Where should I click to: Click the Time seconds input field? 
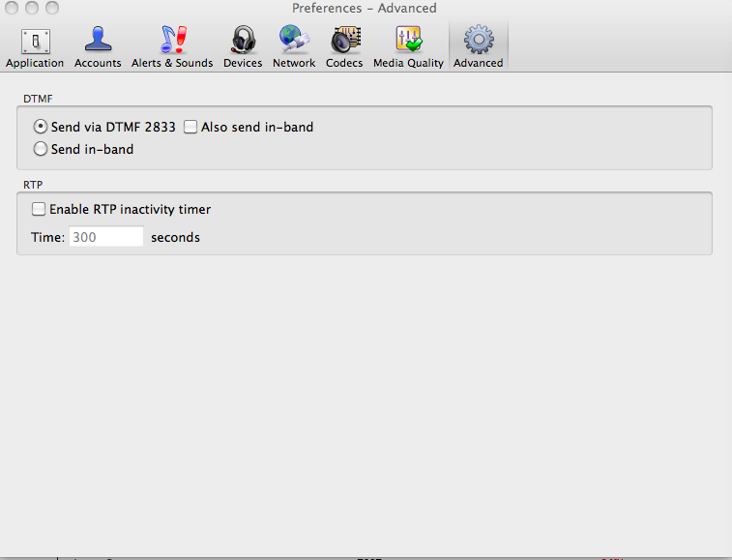(x=106, y=237)
